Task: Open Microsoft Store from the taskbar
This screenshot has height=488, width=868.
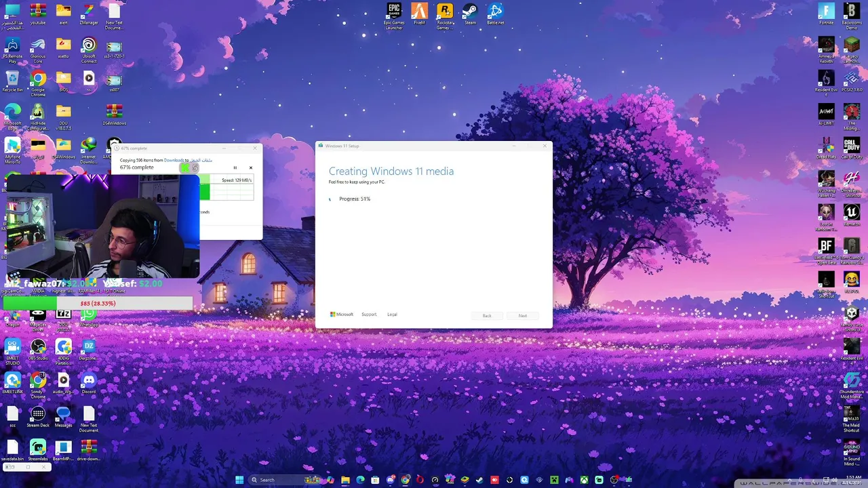Action: (375, 480)
